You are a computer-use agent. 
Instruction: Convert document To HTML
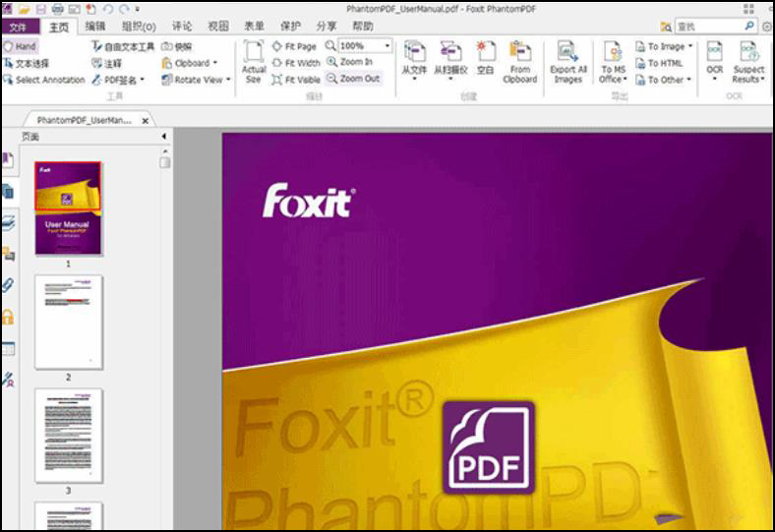point(659,63)
